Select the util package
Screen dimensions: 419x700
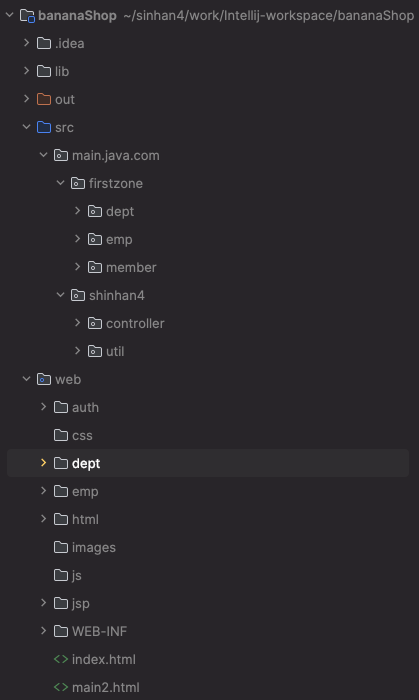[x=115, y=351]
